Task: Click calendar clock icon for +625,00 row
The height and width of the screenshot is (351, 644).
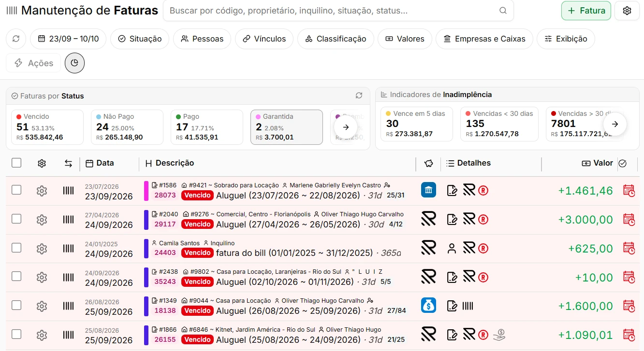Action: click(x=629, y=249)
